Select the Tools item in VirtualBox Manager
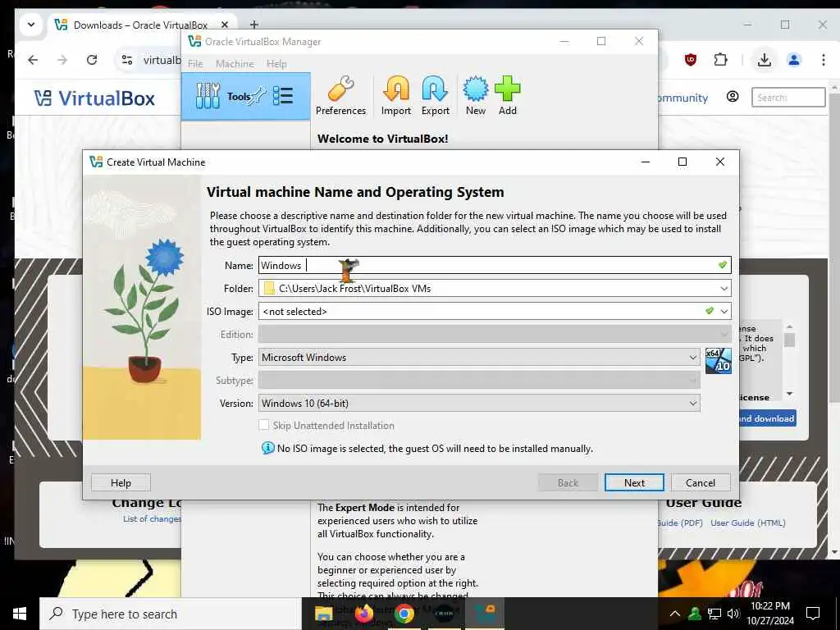This screenshot has height=630, width=840. tap(246, 97)
